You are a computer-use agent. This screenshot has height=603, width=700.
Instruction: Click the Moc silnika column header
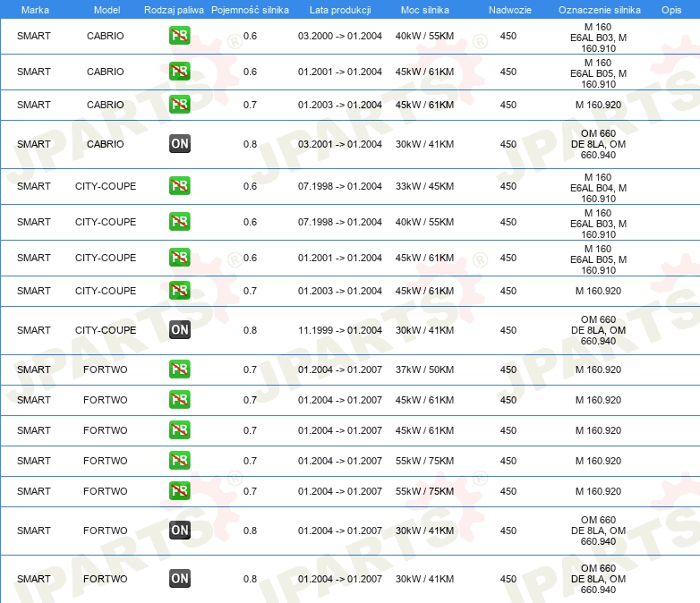click(x=424, y=10)
